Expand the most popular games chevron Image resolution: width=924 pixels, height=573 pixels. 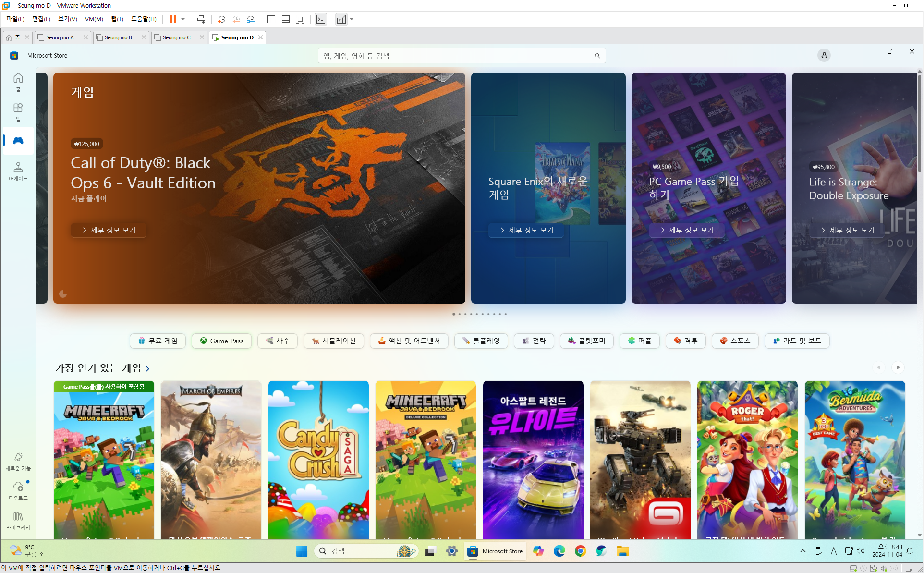(x=148, y=369)
